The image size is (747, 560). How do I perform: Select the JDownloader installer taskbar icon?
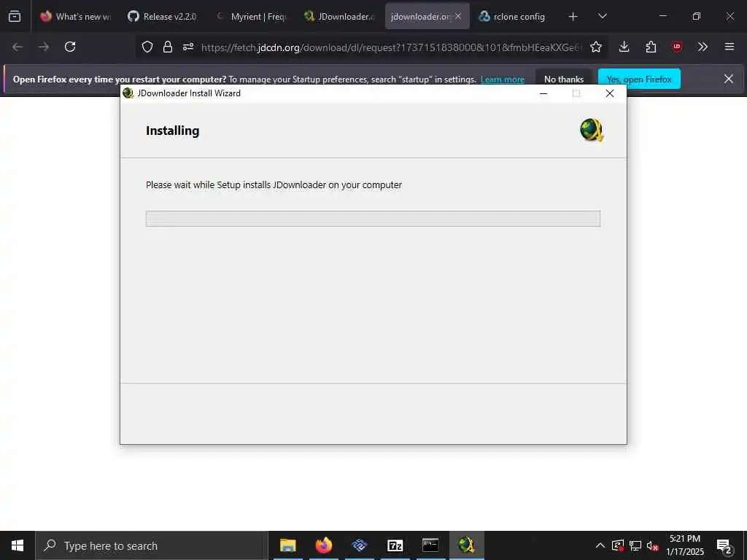click(x=466, y=545)
